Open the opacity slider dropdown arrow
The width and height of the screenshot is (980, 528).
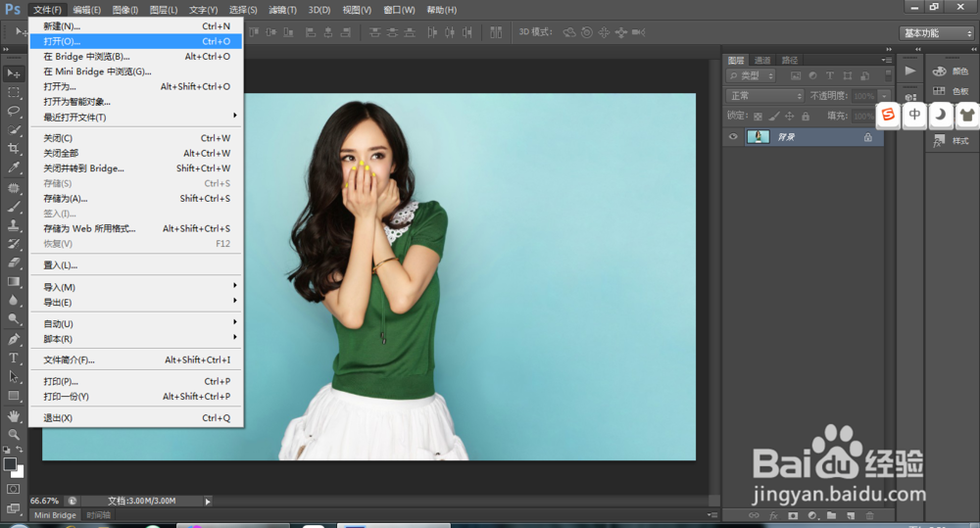(884, 96)
